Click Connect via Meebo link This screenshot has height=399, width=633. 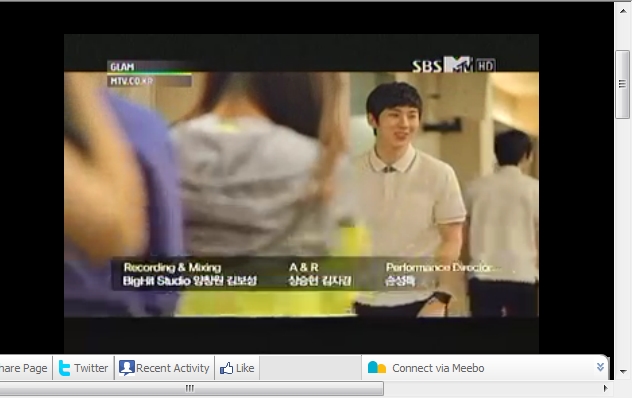tap(438, 368)
